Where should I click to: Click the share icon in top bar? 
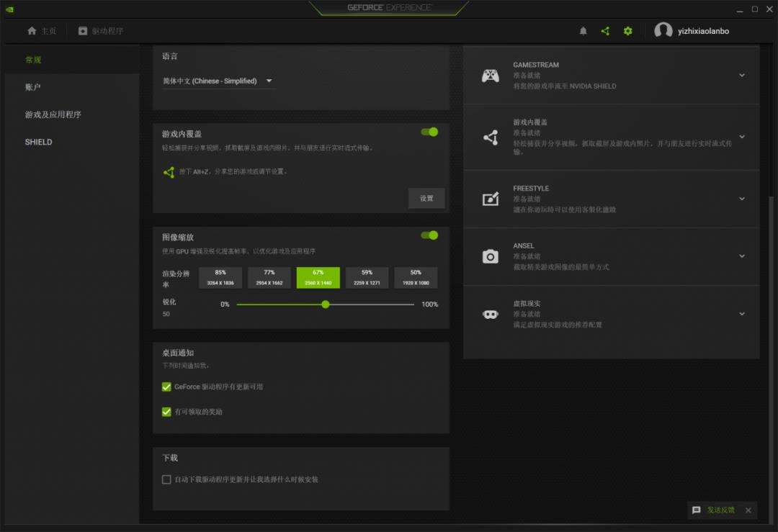tap(605, 31)
